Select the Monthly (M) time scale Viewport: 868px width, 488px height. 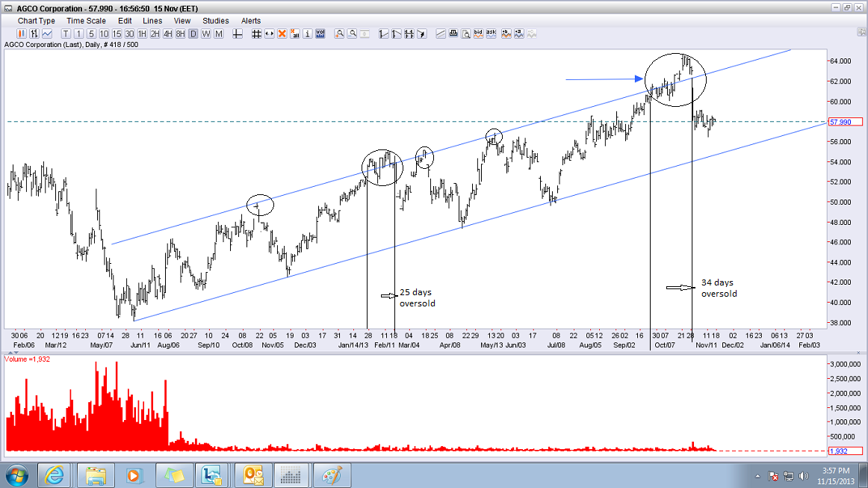[219, 34]
